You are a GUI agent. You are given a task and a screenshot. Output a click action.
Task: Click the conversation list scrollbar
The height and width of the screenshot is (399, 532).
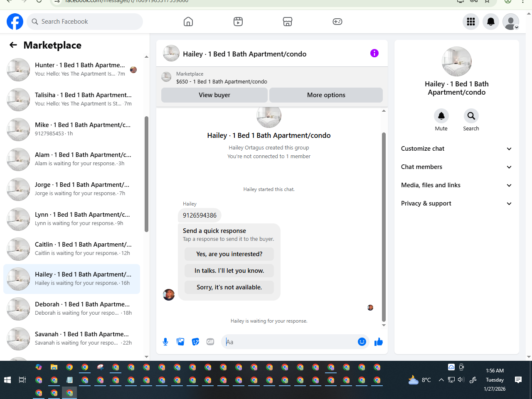(146, 174)
